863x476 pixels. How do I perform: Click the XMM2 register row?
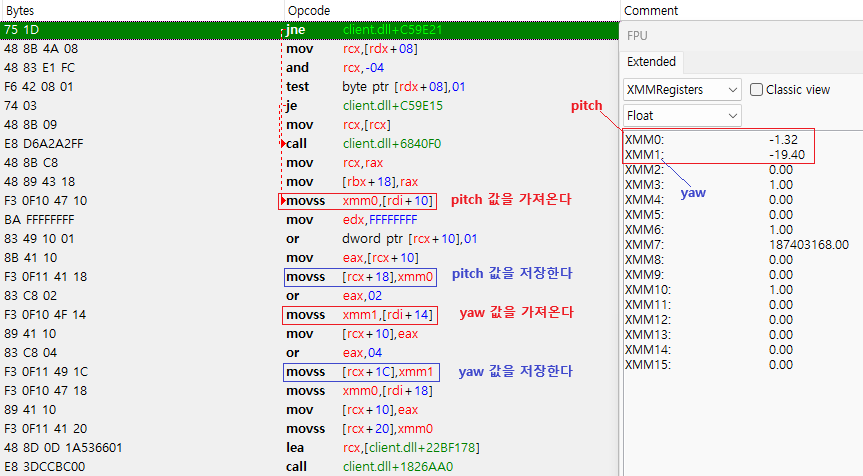[709, 169]
